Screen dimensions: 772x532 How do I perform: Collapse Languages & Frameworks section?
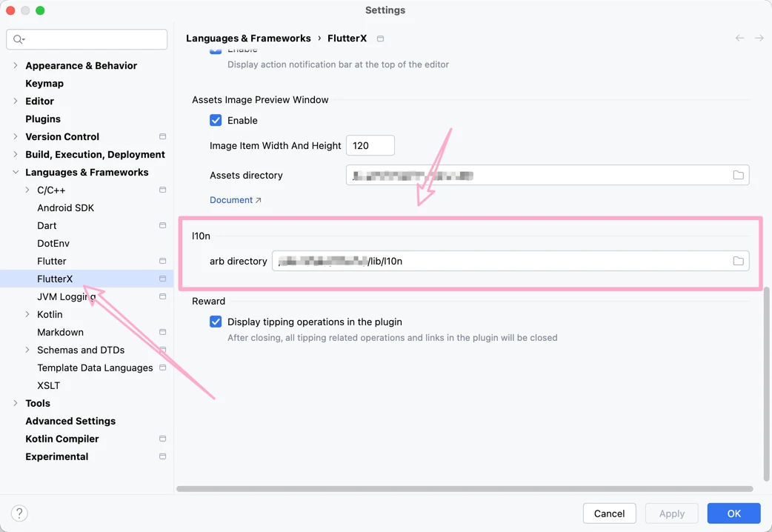[16, 172]
